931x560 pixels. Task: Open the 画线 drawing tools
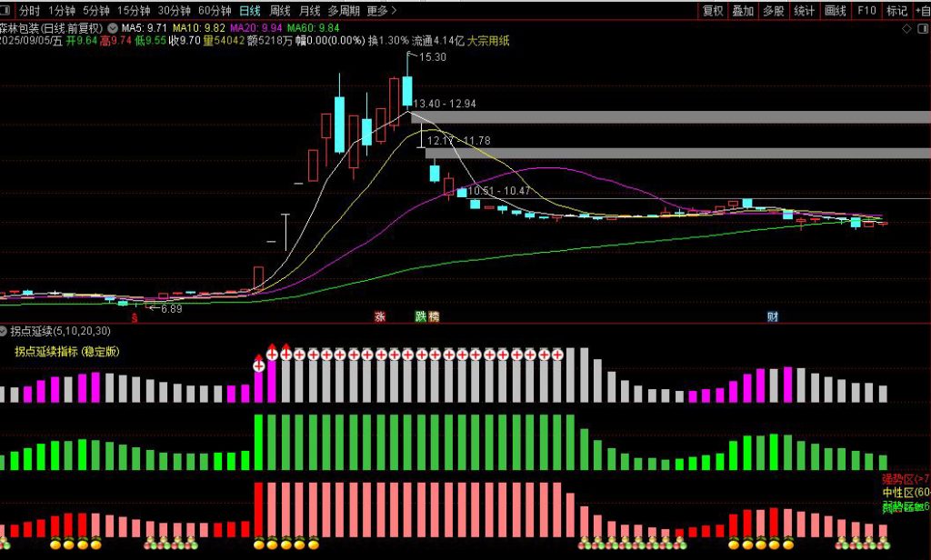coord(834,11)
